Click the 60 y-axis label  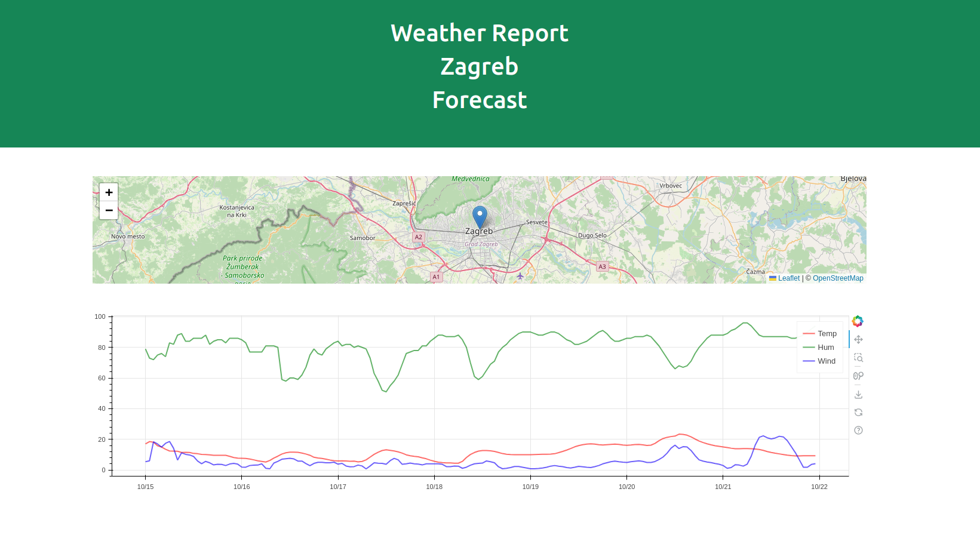[102, 378]
